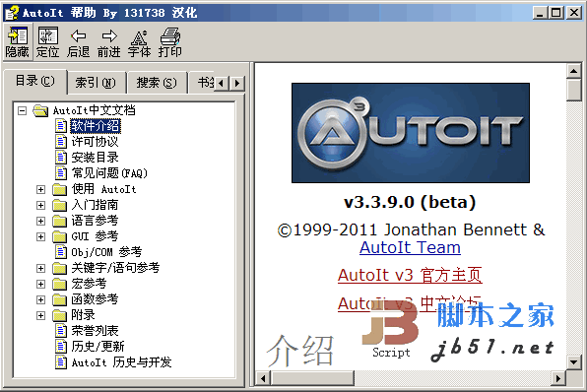Open the 历史/更新 topic
The width and height of the screenshot is (587, 392).
98,347
